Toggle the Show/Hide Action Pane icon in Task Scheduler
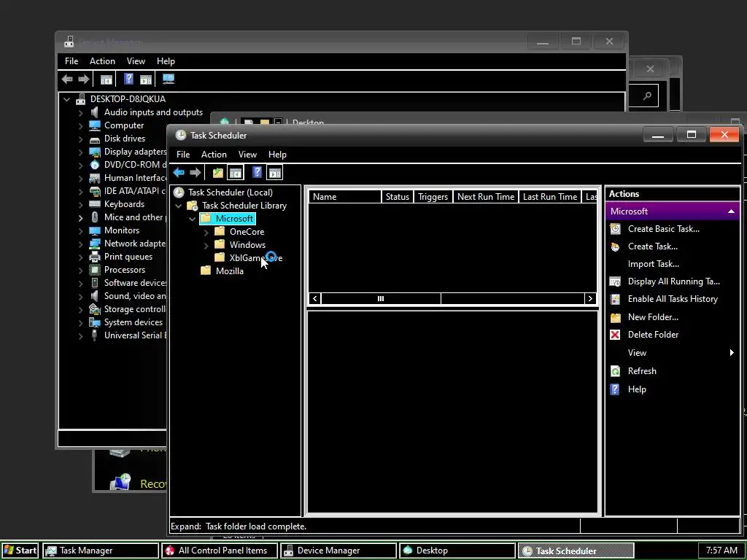747x560 pixels. 275,172
